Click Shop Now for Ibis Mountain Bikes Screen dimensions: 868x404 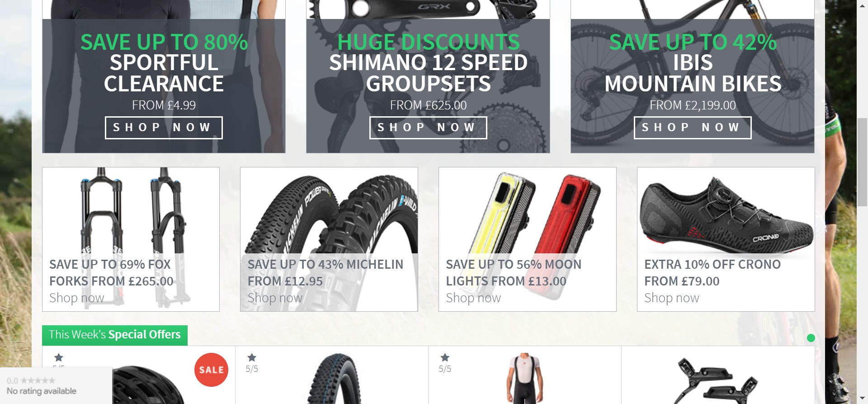(693, 128)
